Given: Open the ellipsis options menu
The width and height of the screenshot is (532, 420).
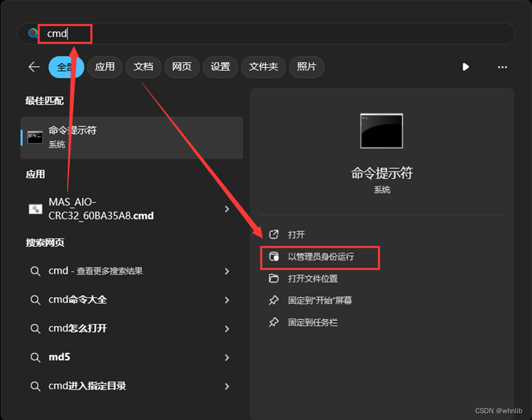Looking at the screenshot, I should [502, 67].
